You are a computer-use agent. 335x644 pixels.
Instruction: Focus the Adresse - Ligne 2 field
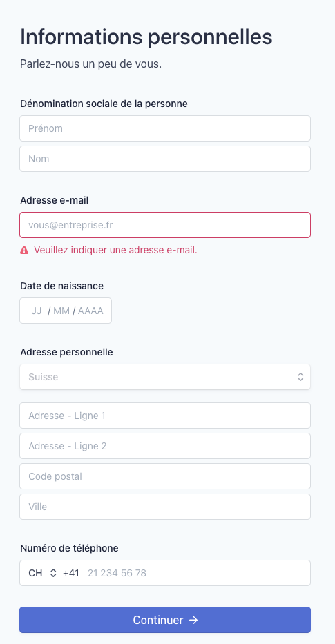tap(165, 446)
